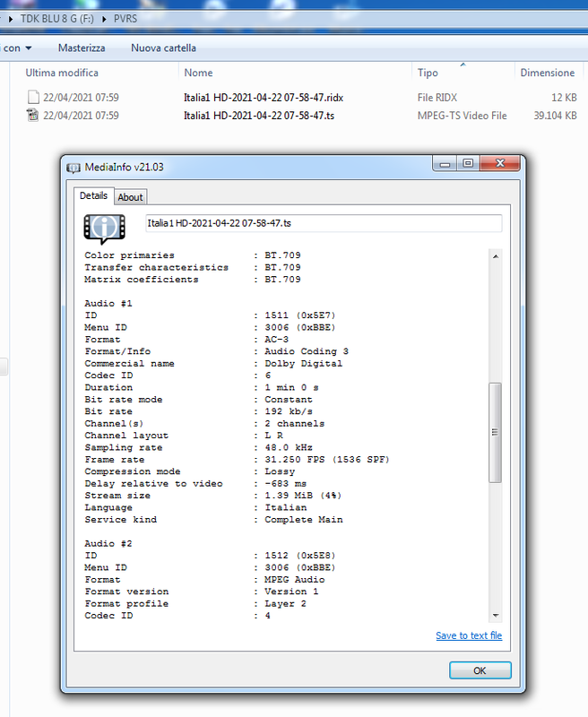Click the vertical scrollbar thumb in MediaInfo

point(495,432)
